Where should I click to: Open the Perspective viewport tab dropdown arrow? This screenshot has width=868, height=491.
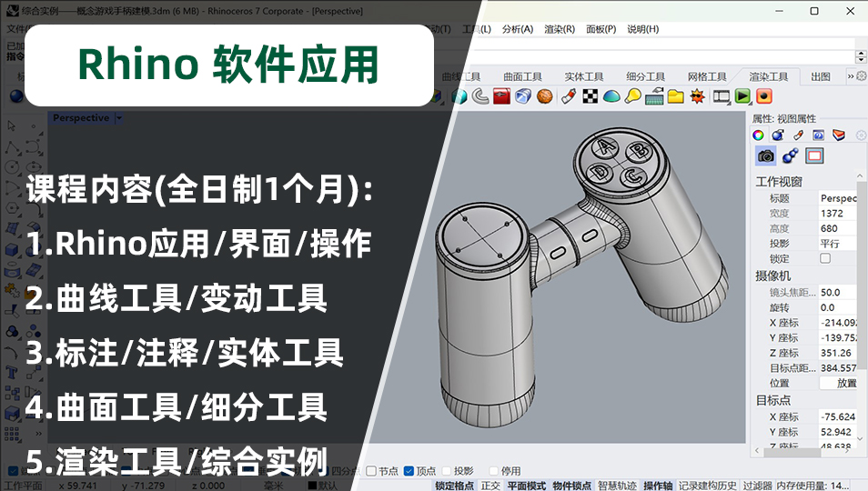point(119,118)
